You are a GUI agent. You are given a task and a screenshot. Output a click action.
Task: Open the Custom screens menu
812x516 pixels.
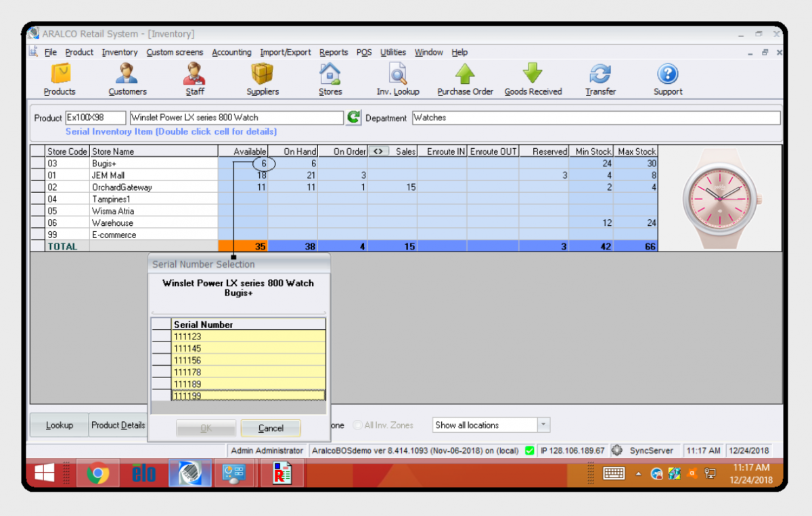tap(175, 52)
